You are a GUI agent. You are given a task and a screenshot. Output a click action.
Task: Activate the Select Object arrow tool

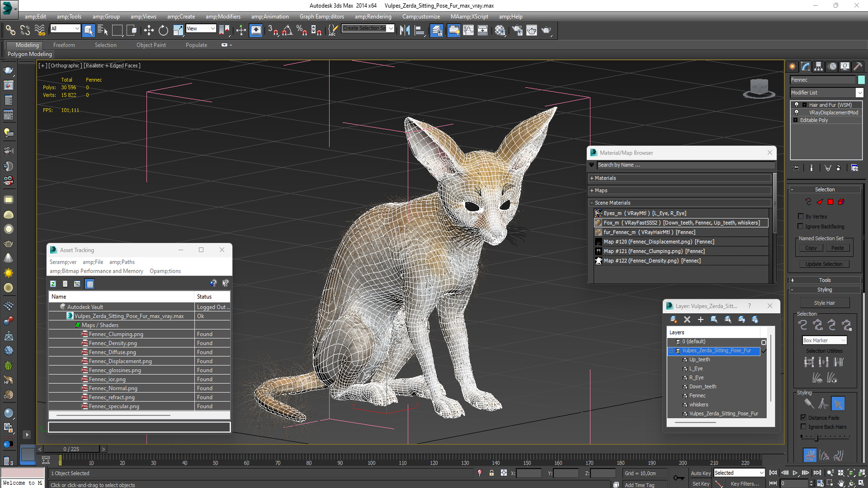88,30
